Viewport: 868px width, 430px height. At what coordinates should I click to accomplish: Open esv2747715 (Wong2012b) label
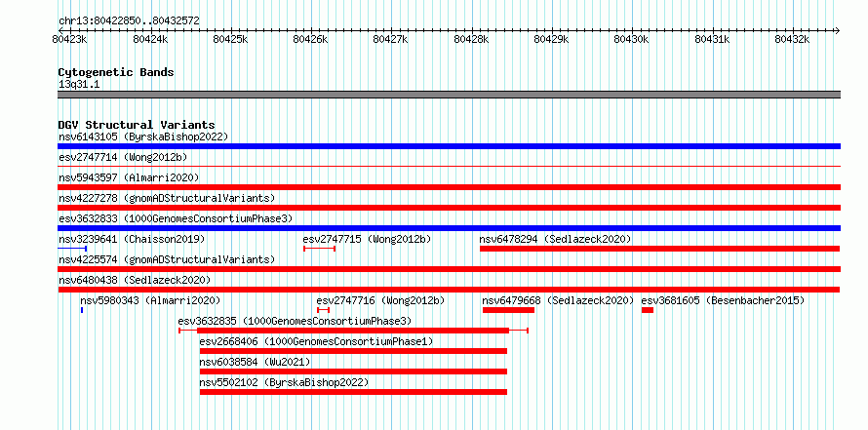pos(367,239)
